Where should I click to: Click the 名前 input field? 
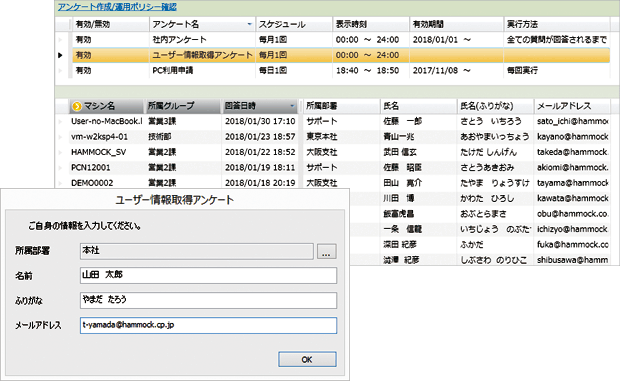(x=208, y=275)
